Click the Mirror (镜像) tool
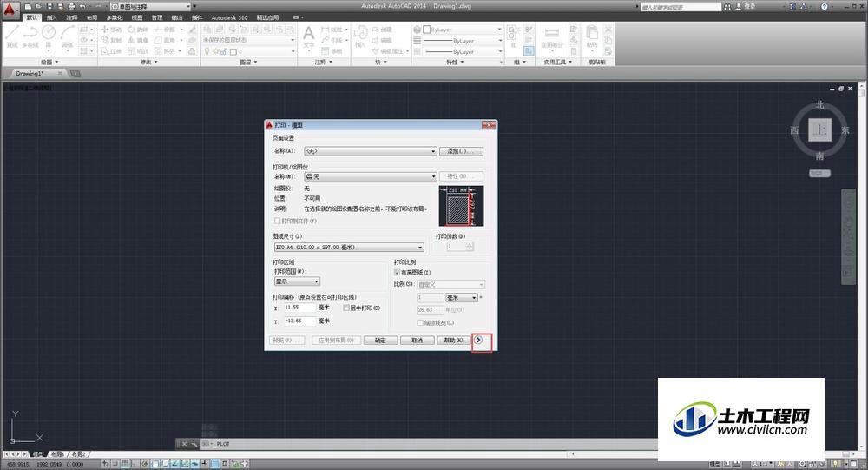The image size is (868, 470). coord(138,40)
